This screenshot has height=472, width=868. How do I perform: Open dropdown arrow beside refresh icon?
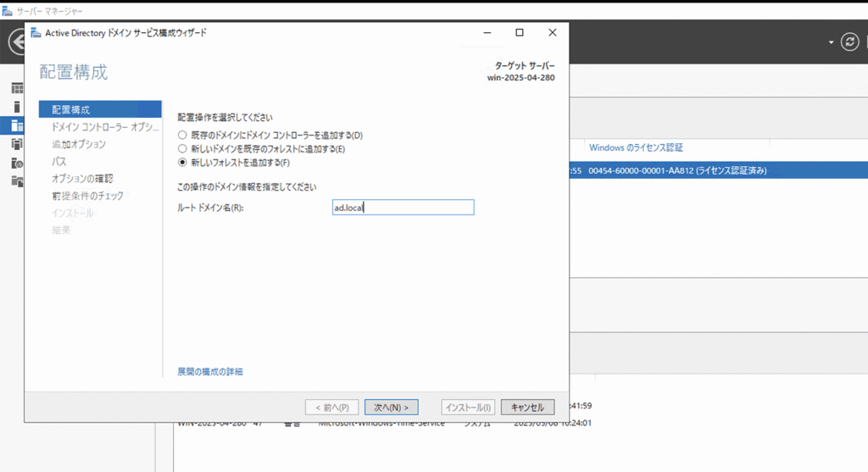(831, 42)
